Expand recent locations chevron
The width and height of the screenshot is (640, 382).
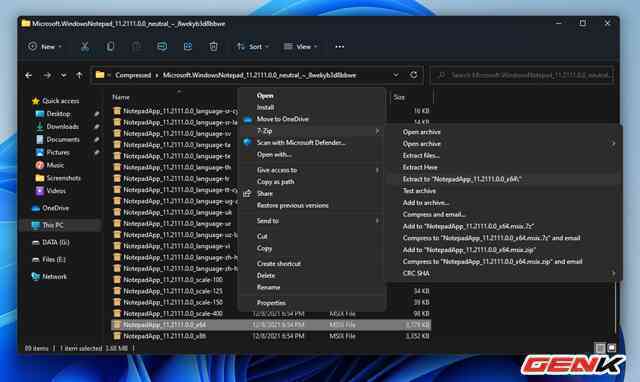[63, 75]
